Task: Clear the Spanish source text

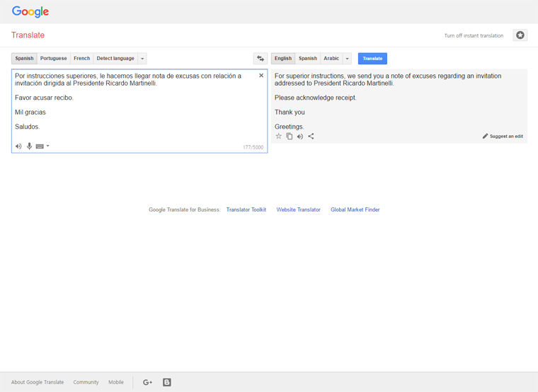Action: point(261,76)
